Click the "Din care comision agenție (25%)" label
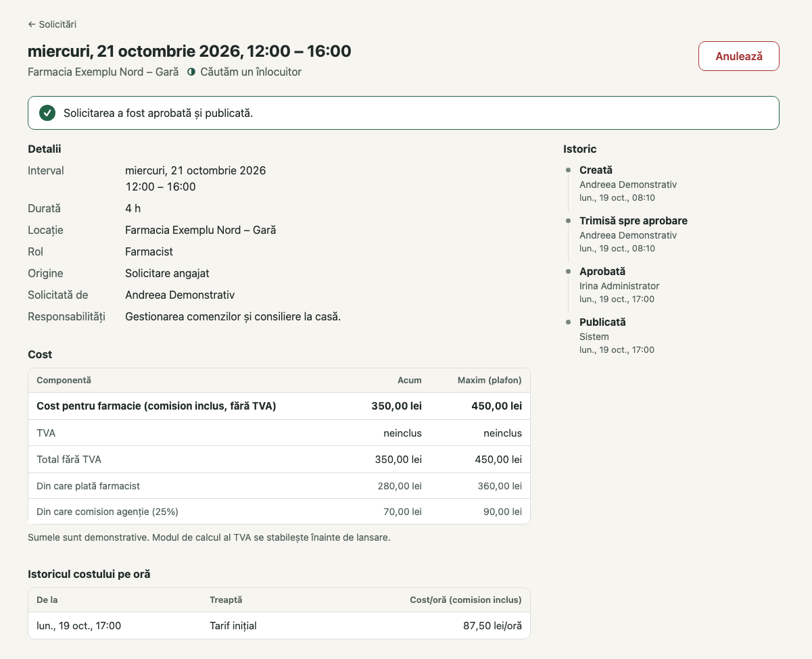Viewport: 812px width, 659px height. click(108, 512)
